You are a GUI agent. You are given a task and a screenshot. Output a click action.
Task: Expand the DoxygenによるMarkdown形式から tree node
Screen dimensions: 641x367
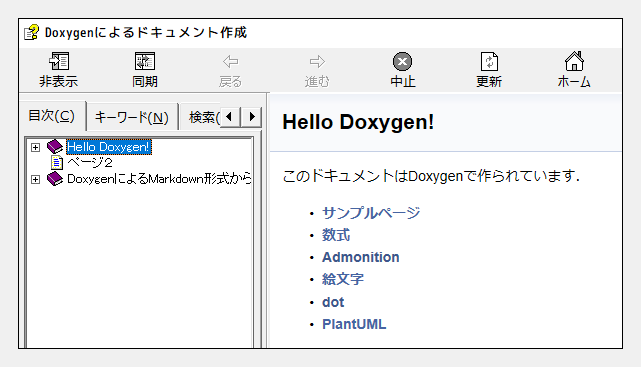[36, 179]
